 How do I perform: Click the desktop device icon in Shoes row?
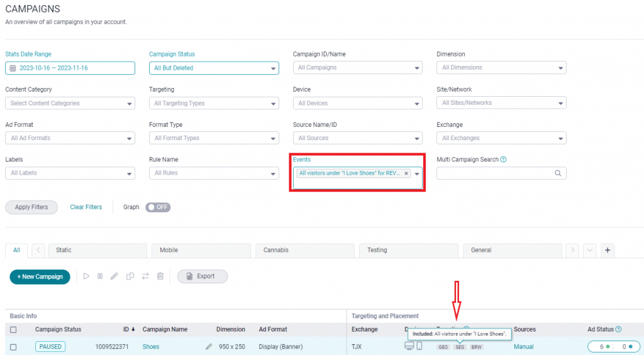tap(409, 346)
